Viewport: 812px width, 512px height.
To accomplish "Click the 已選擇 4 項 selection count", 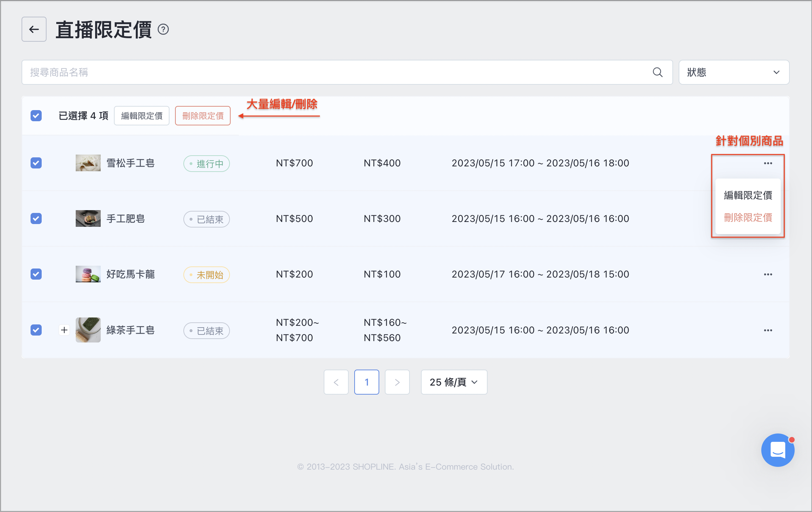I will click(x=83, y=116).
